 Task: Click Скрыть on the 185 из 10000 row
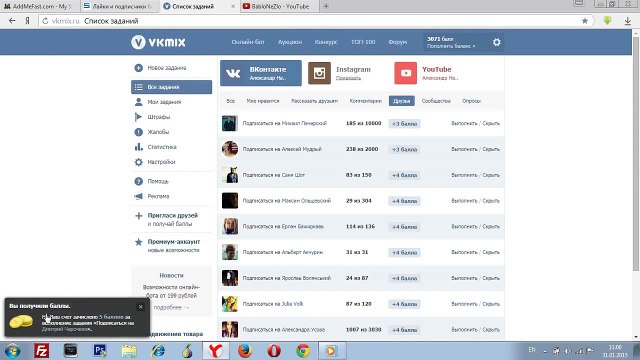pyautogui.click(x=491, y=123)
